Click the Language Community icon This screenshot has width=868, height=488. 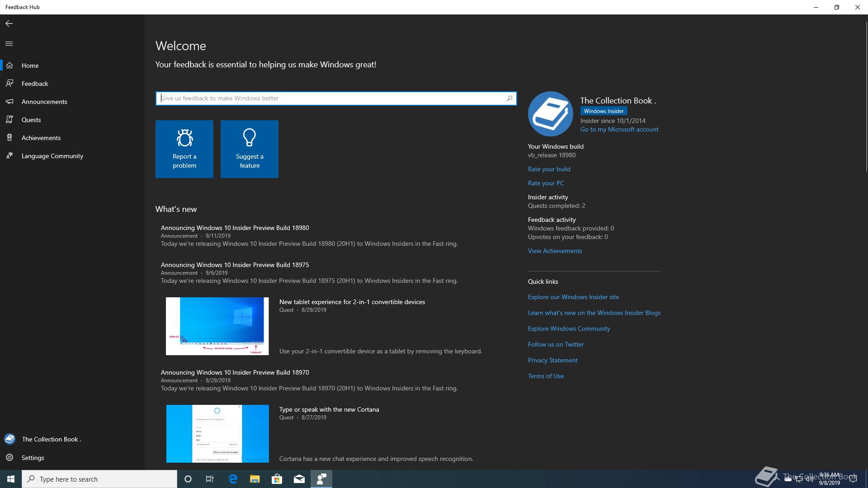(x=9, y=155)
